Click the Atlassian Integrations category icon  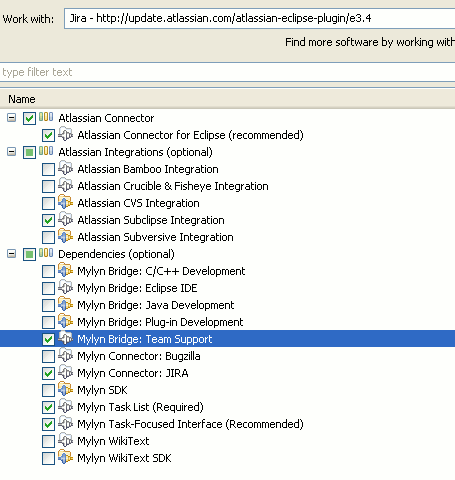click(46, 151)
